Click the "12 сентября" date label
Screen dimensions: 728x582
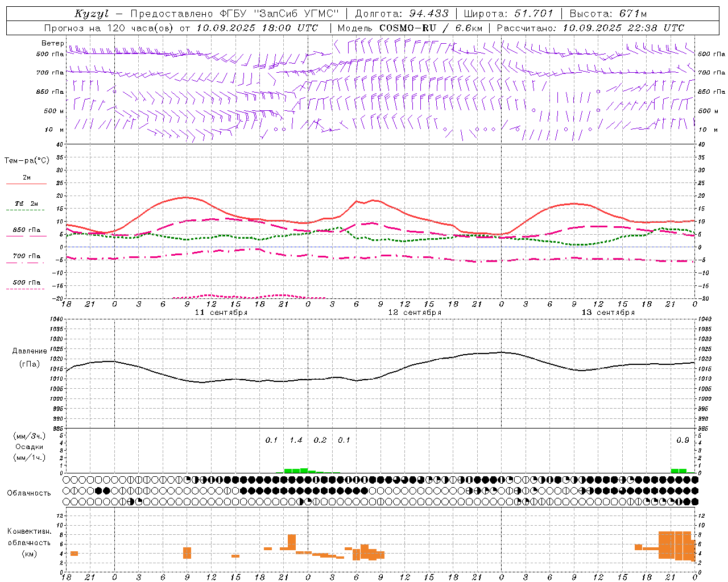415,313
